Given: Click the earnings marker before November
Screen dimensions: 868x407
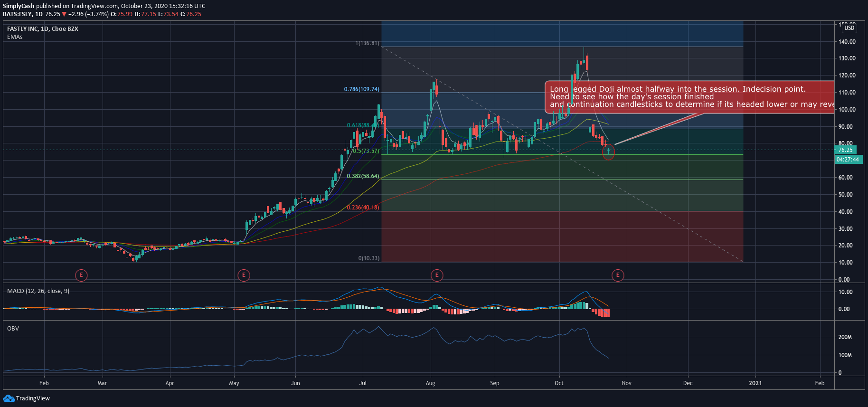Looking at the screenshot, I should [618, 275].
